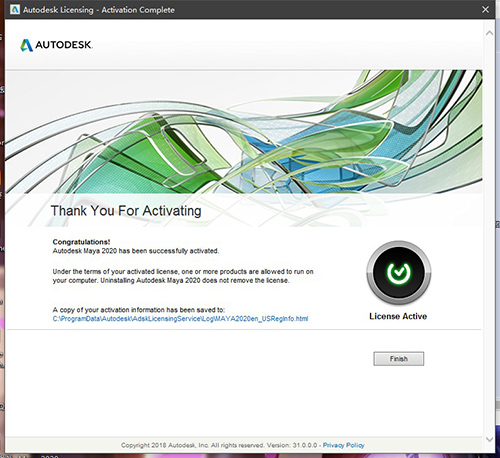Click the 'Congratulations!' text
This screenshot has height=458, width=500.
pyautogui.click(x=81, y=242)
